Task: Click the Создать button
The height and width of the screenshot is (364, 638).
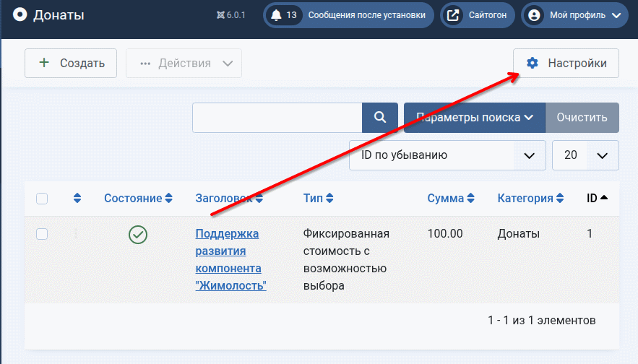Action: (x=70, y=64)
